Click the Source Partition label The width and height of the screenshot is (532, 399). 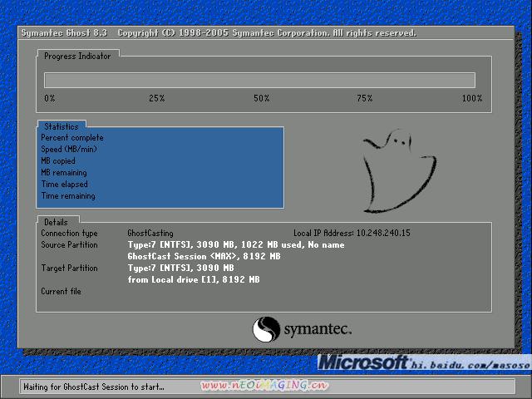coord(69,244)
